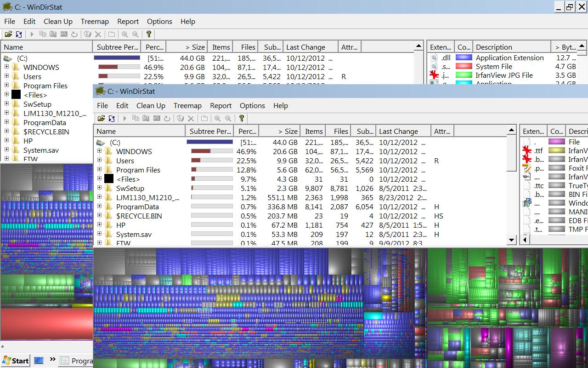Screen dimensions: 588x368
Task: Open Edit menu in back window
Action: 29,21
